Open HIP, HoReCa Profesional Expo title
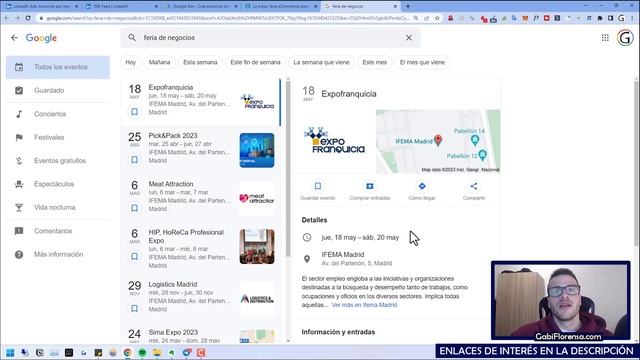 coord(186,236)
